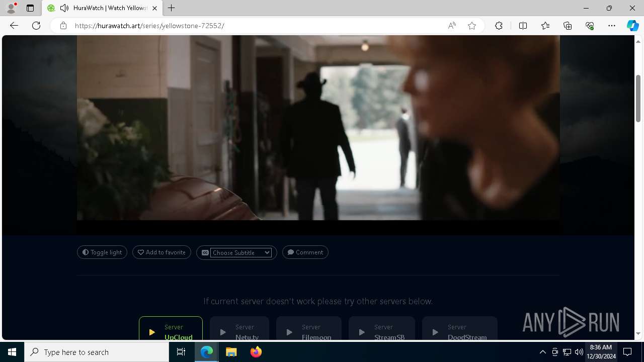This screenshot has height=362, width=644.
Task: Toggle split screen view
Action: coord(523,26)
